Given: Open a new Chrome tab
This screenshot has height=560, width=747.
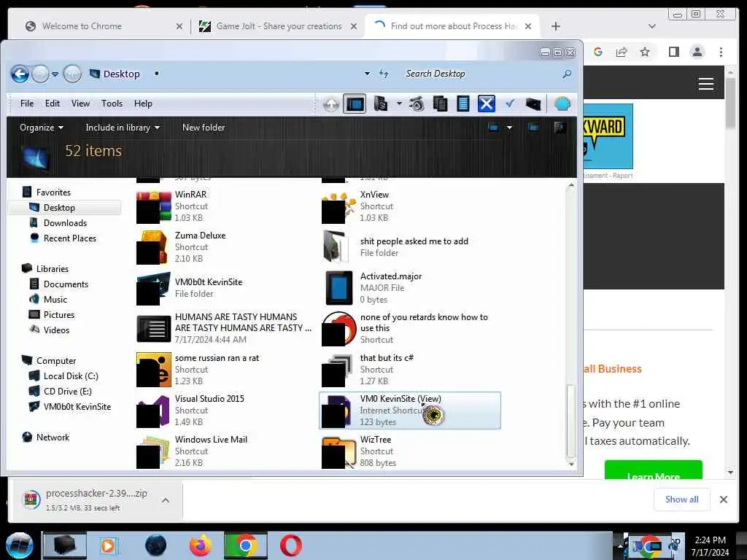Looking at the screenshot, I should (555, 26).
